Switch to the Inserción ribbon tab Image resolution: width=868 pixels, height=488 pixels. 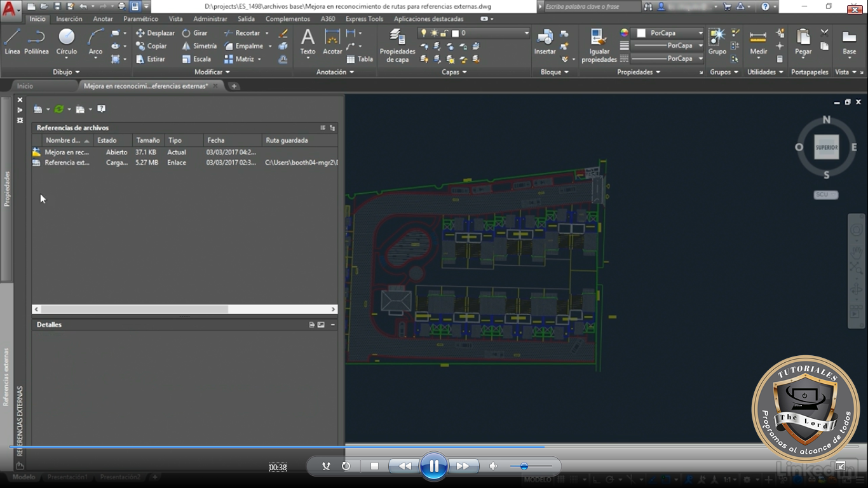point(69,18)
